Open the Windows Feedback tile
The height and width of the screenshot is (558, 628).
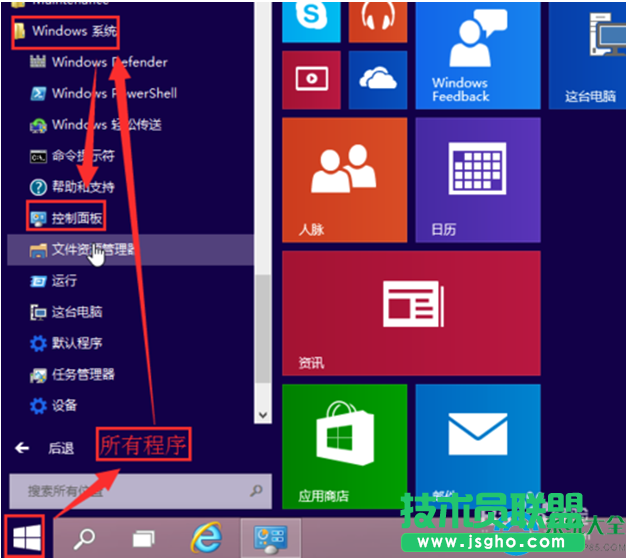478,55
